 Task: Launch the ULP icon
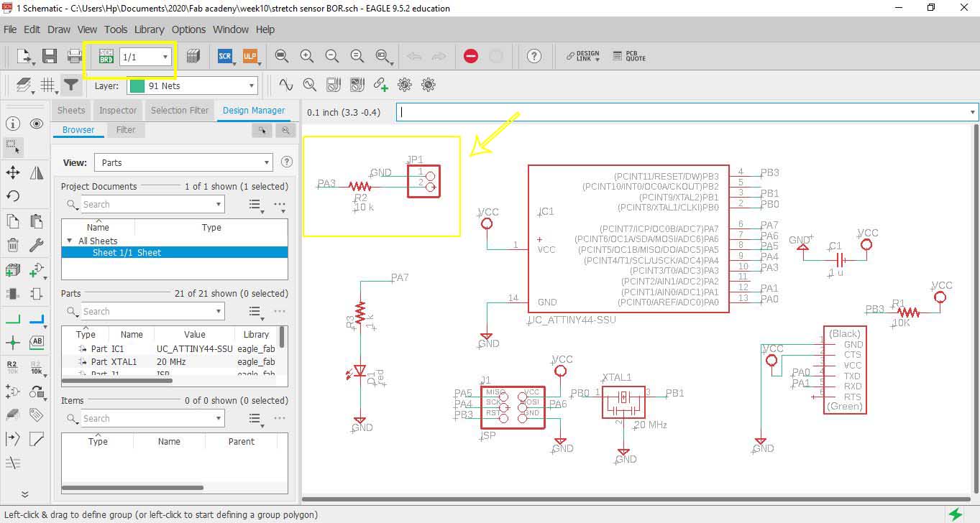pos(249,56)
